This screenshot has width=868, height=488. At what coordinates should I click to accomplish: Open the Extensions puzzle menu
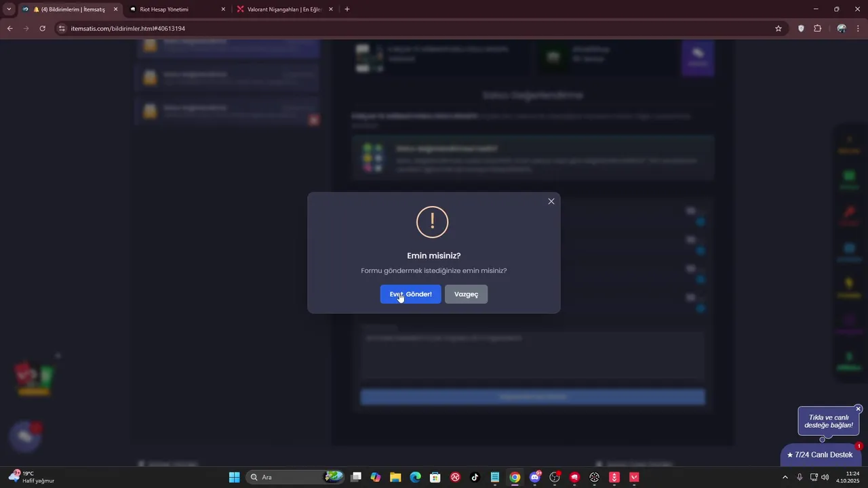pyautogui.click(x=817, y=28)
